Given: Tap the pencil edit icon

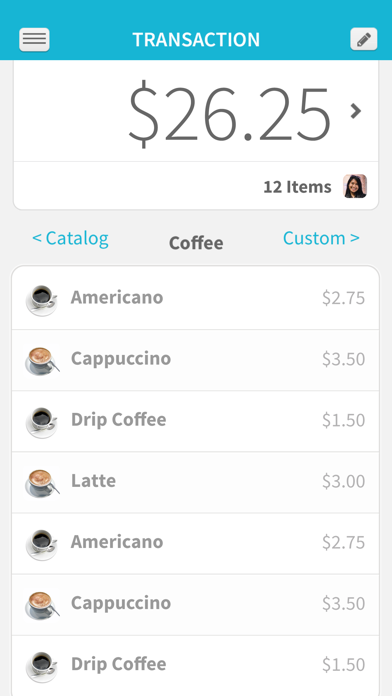Looking at the screenshot, I should tap(364, 39).
